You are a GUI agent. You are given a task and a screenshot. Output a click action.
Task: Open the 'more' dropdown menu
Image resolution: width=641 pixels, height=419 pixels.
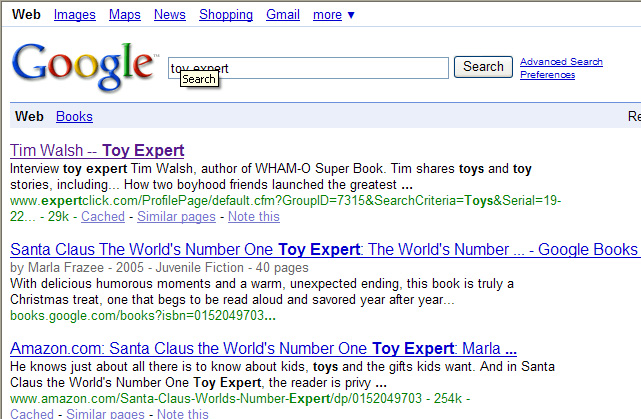coord(334,14)
